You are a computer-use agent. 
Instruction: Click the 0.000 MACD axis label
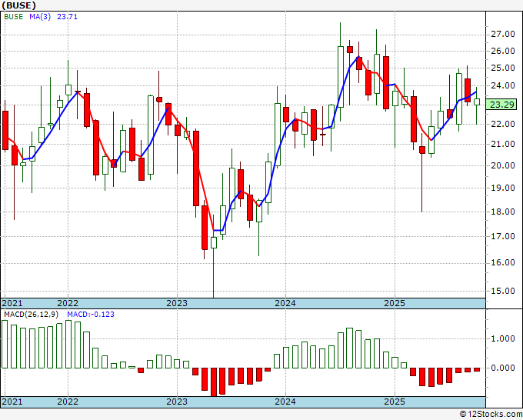click(x=503, y=368)
